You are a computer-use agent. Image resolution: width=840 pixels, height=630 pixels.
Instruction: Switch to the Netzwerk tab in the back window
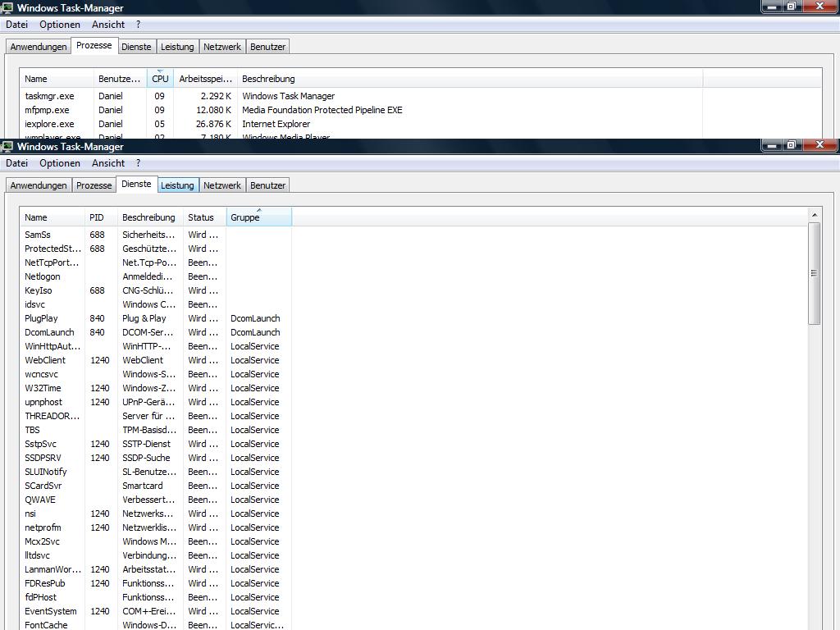(221, 47)
